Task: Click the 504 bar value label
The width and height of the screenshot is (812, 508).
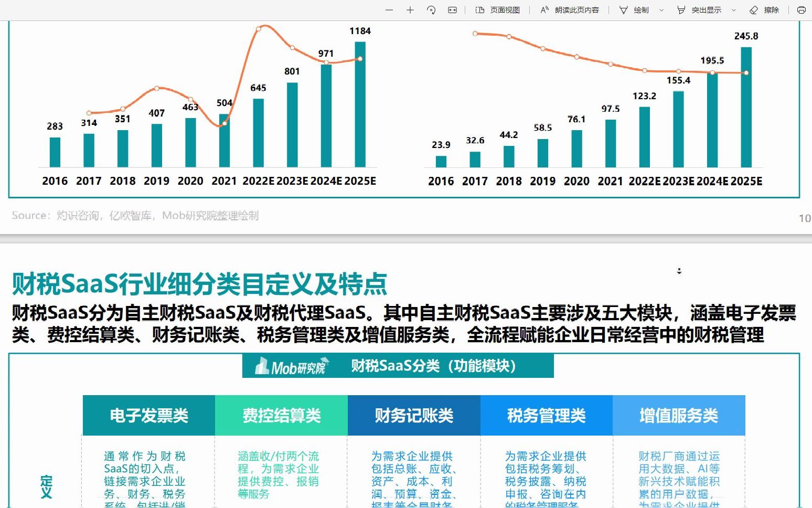Action: 225,103
